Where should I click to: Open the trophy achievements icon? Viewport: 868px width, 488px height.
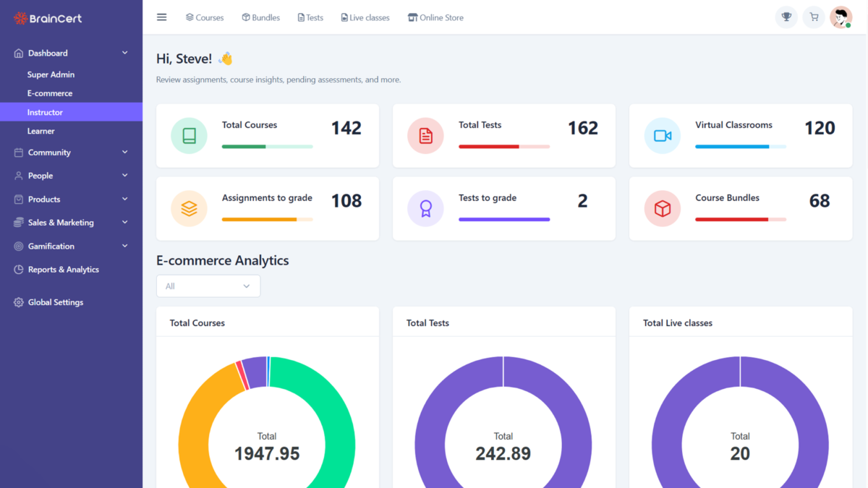pos(786,17)
